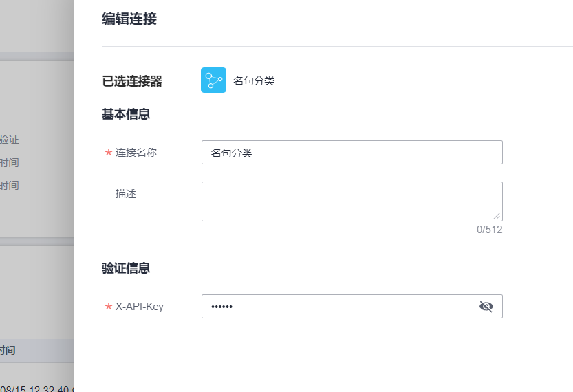Click the 描述 field label

126,194
